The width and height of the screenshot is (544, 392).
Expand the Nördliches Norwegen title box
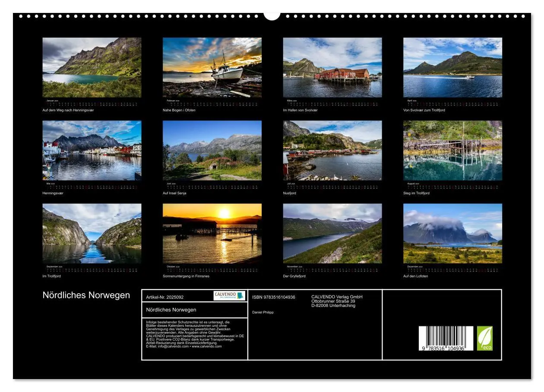point(171,310)
